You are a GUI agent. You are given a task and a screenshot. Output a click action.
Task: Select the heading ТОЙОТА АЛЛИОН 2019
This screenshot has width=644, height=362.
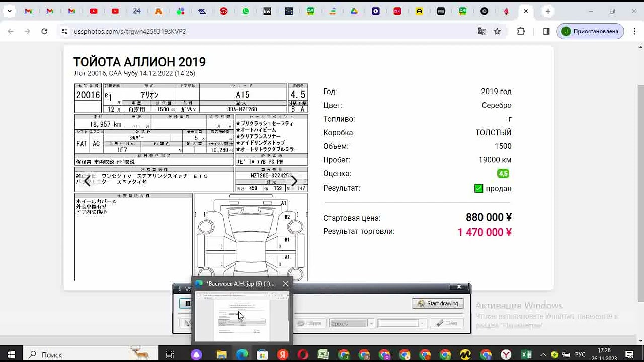(x=139, y=62)
